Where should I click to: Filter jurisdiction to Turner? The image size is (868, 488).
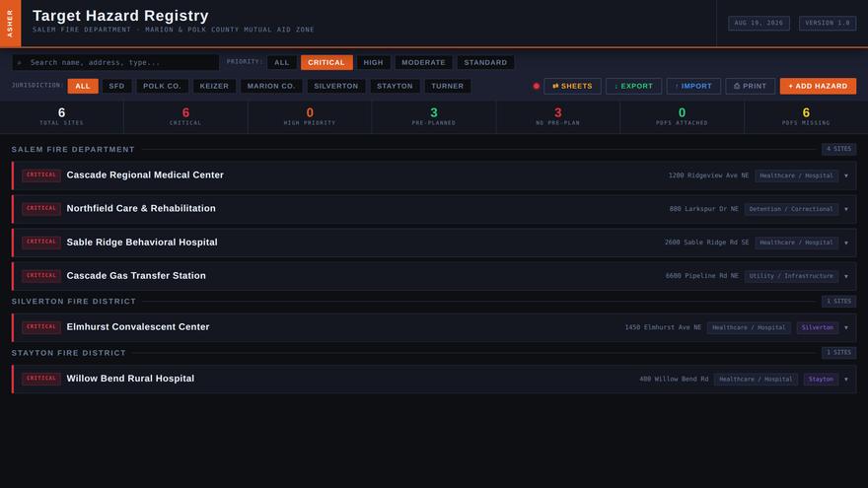point(447,87)
